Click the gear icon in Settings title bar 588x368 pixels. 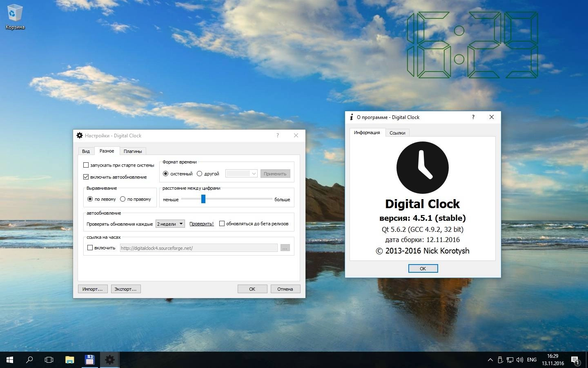[x=80, y=135]
